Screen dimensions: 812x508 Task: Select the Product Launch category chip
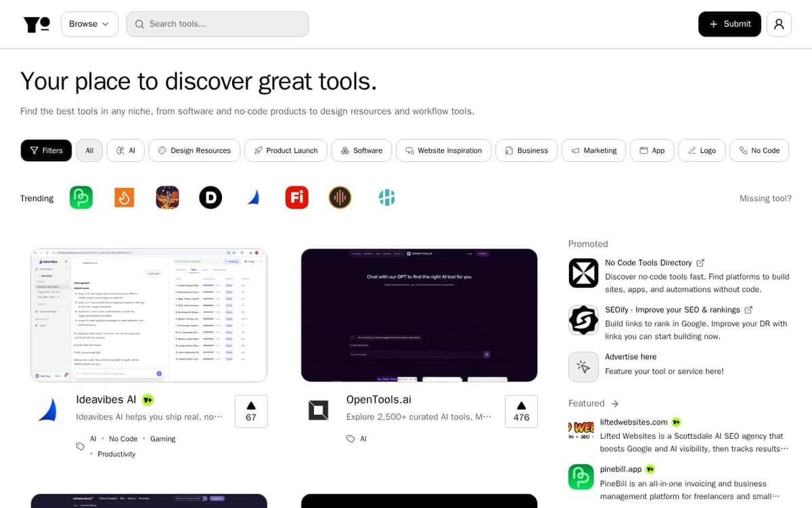point(286,150)
